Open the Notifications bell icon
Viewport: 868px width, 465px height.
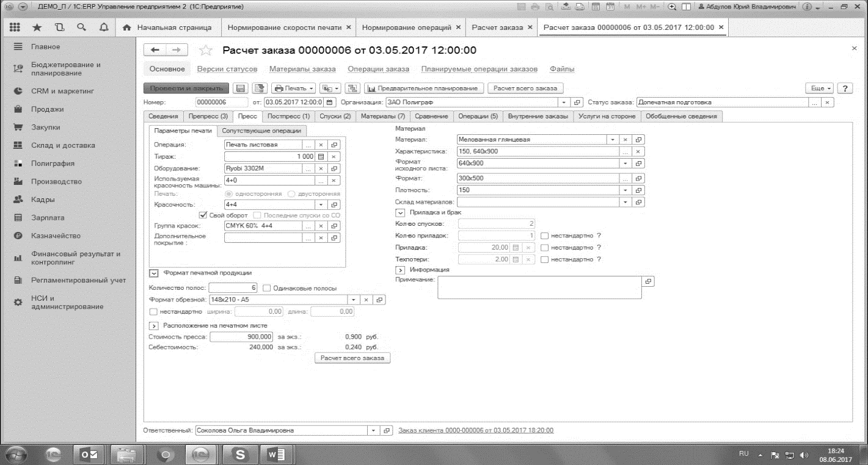pyautogui.click(x=103, y=27)
